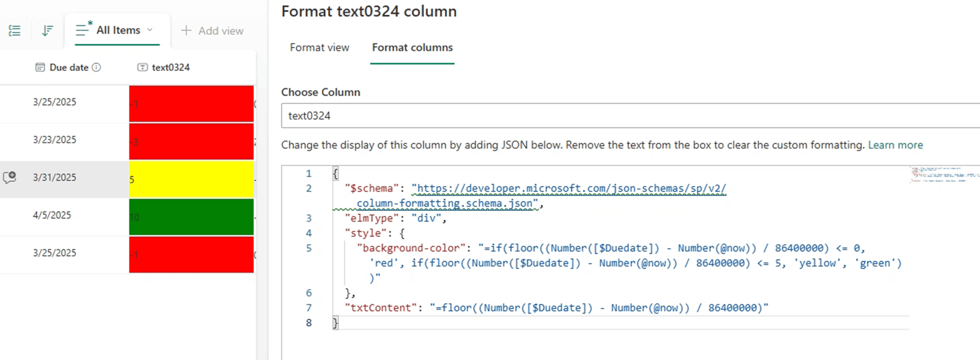Click the group-by list icon
This screenshot has width=980, height=360.
pos(15,31)
